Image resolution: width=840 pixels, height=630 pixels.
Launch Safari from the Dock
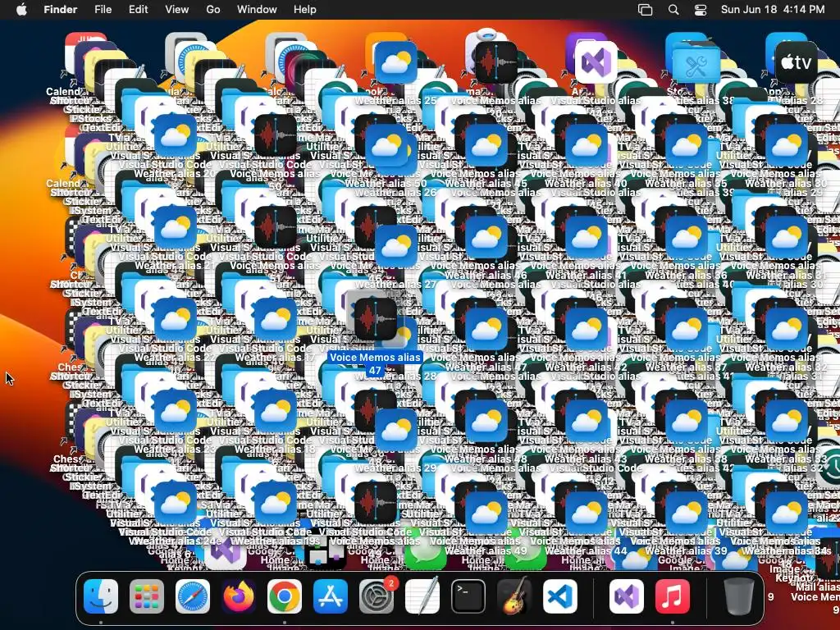coord(193,596)
